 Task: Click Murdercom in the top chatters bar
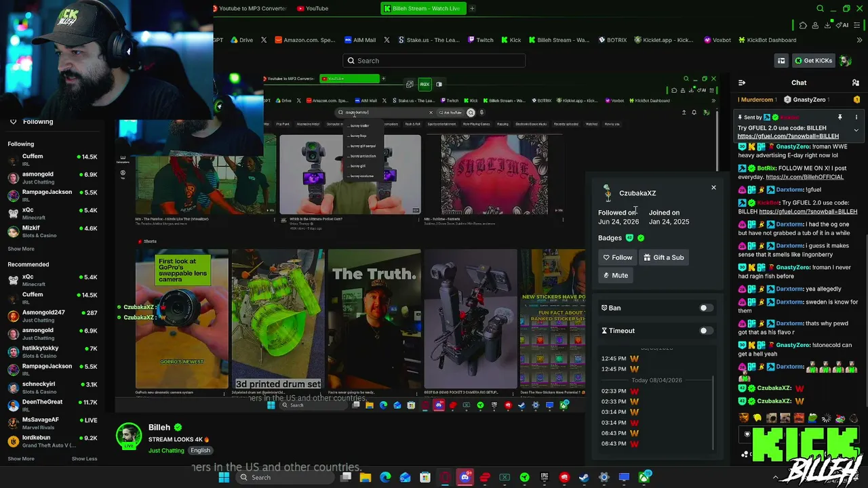(x=757, y=100)
